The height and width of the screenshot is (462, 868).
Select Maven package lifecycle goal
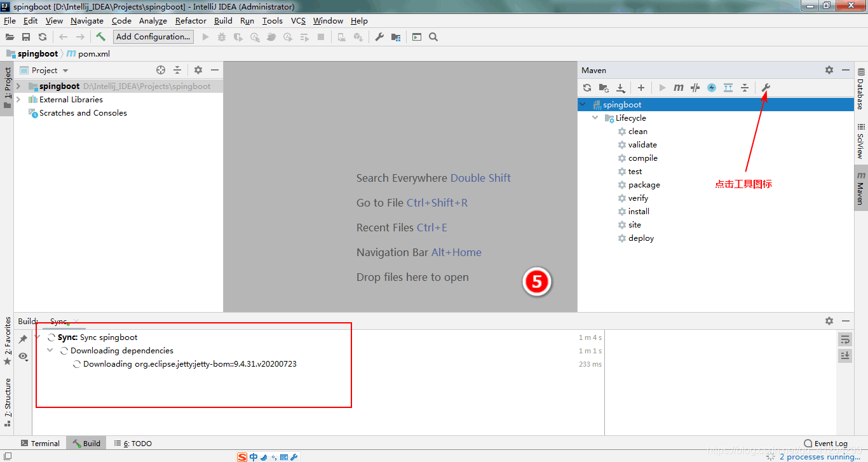click(x=644, y=185)
